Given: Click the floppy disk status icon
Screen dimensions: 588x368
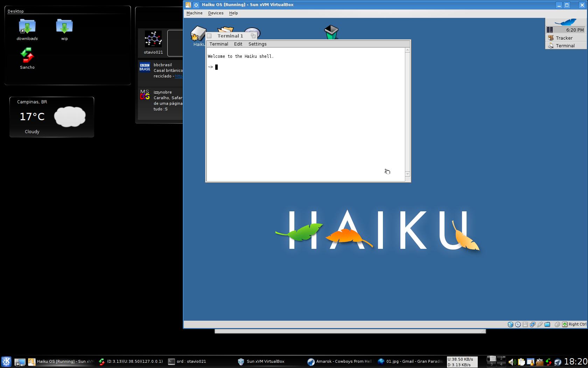Looking at the screenshot, I should pos(525,325).
